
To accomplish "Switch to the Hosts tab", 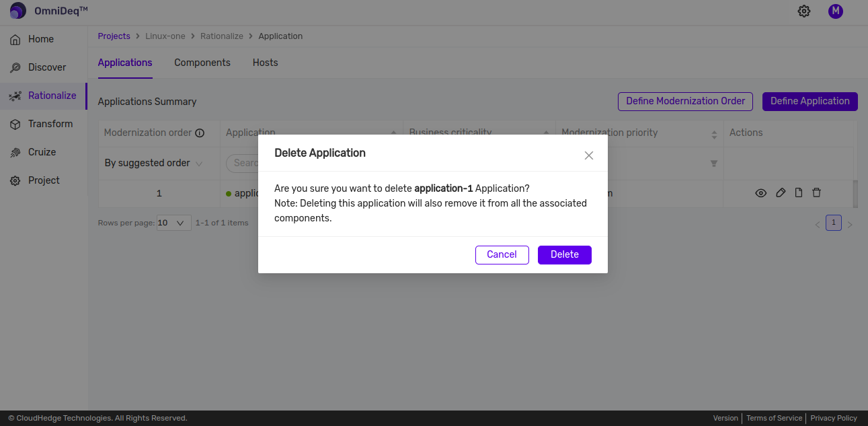I will (x=266, y=63).
